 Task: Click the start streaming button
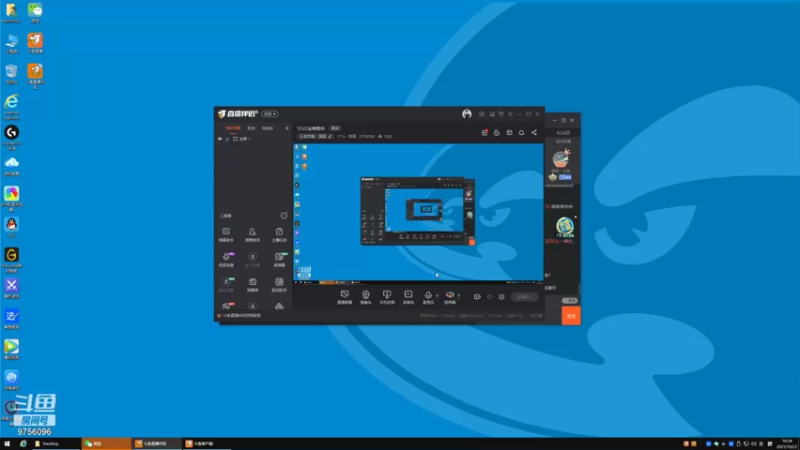point(524,297)
